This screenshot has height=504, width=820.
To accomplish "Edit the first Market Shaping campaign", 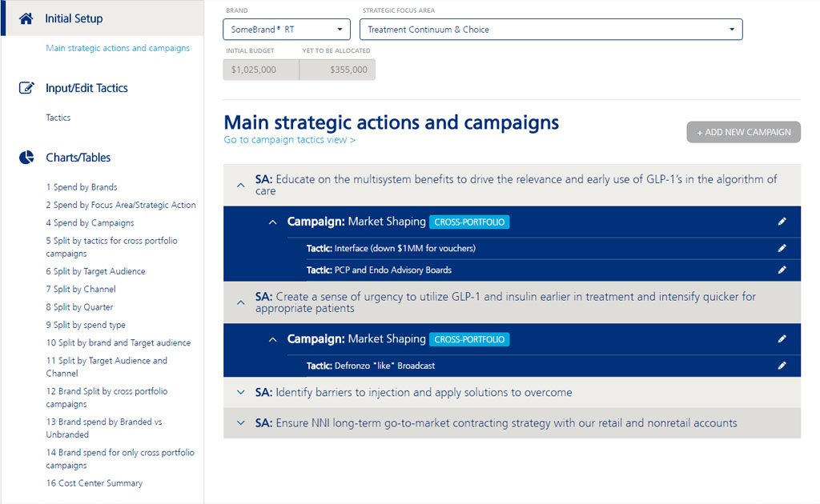I will pyautogui.click(x=782, y=222).
